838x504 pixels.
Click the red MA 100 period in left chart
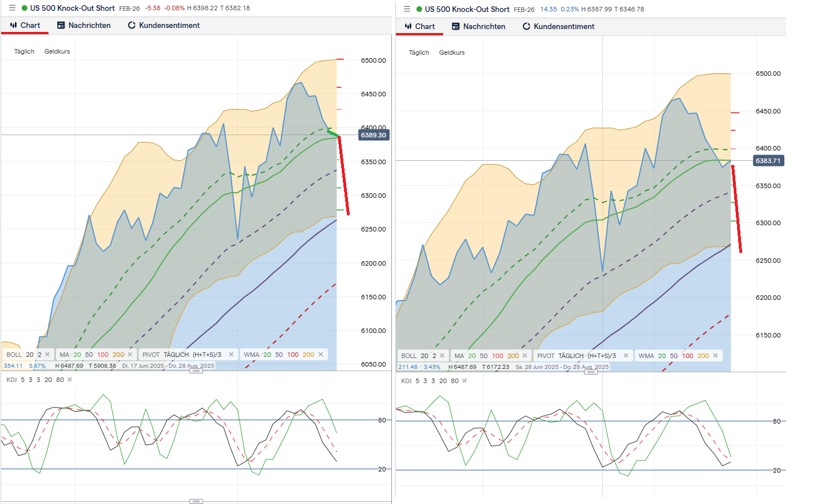[103, 355]
